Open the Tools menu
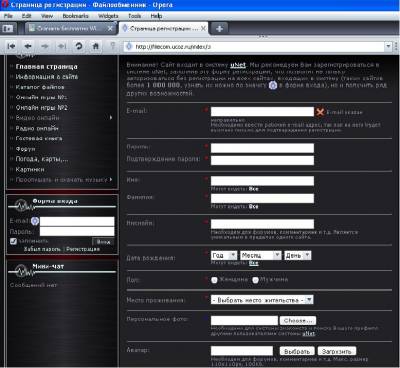 [x=135, y=16]
